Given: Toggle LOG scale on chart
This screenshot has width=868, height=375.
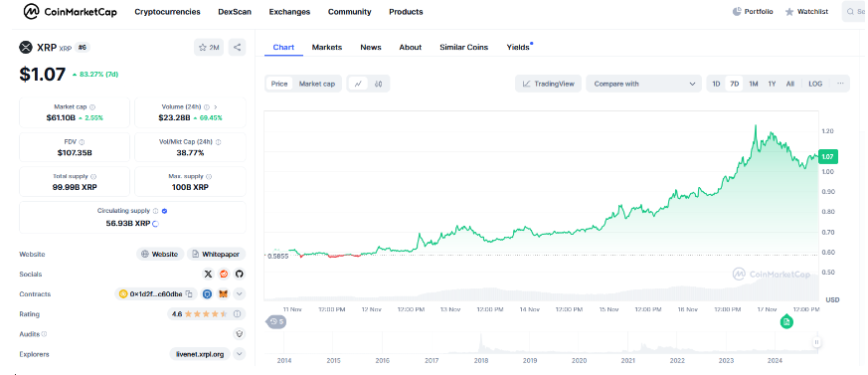Looking at the screenshot, I should pyautogui.click(x=815, y=84).
